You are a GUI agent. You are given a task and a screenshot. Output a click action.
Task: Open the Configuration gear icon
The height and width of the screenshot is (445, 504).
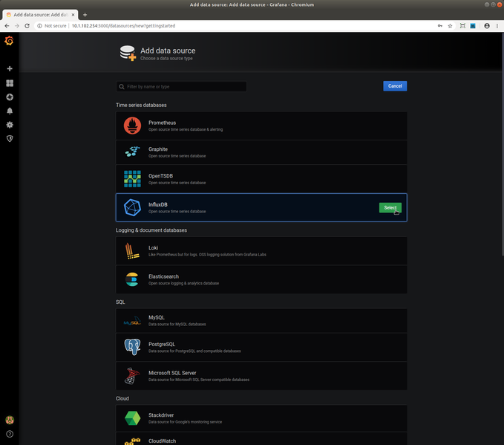(10, 125)
